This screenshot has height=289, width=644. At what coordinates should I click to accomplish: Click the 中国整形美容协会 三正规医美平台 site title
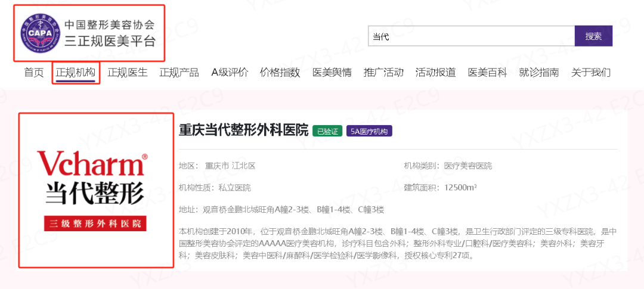click(110, 33)
